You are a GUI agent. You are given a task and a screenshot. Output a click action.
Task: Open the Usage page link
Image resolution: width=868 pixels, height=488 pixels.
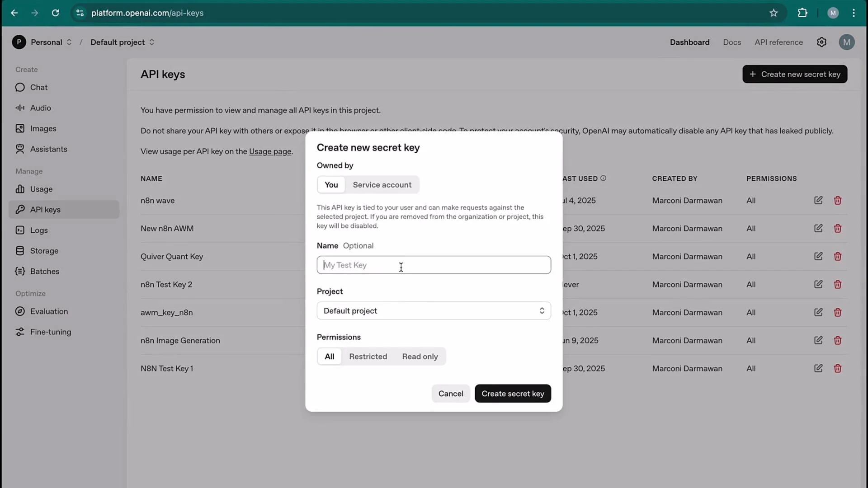click(x=270, y=151)
